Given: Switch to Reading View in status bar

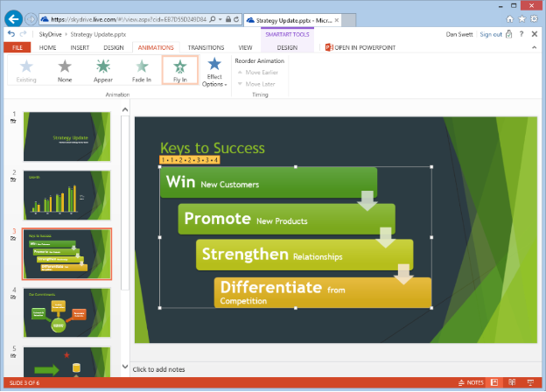Looking at the screenshot, I should pos(514,382).
